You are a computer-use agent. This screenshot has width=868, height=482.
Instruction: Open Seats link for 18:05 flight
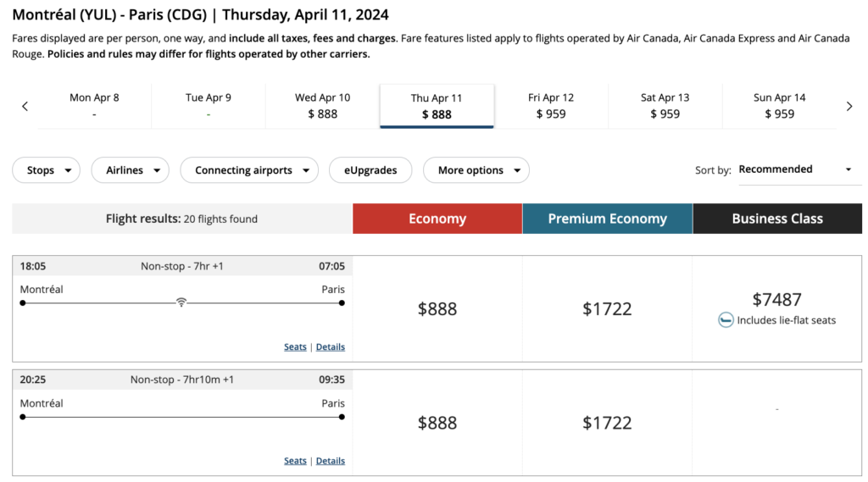[295, 346]
